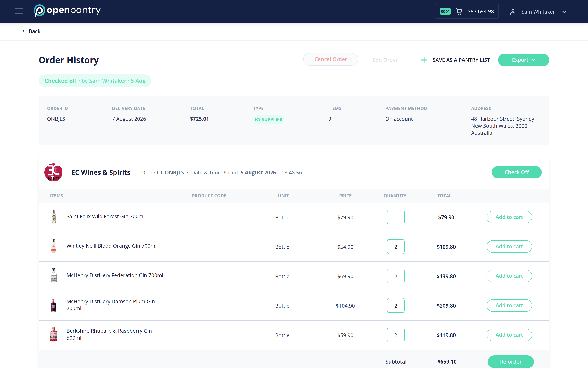Click McHenry Damson Plum Gin thumbnail
Viewport: 588px width, 368px height.
point(53,305)
